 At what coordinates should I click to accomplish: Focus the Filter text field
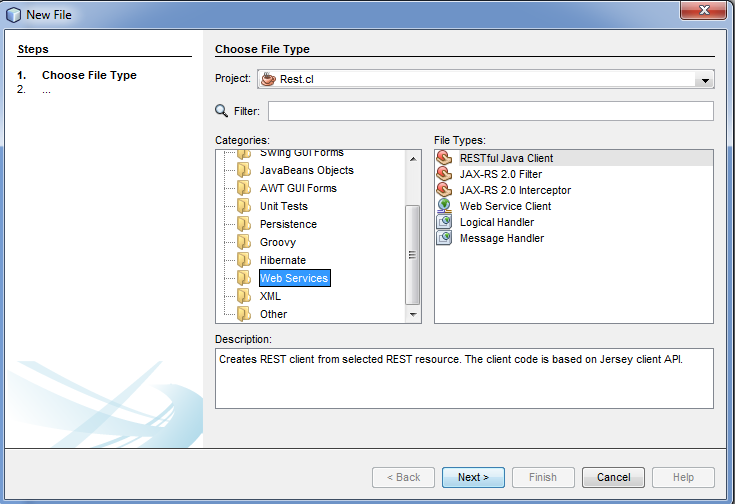tap(491, 111)
